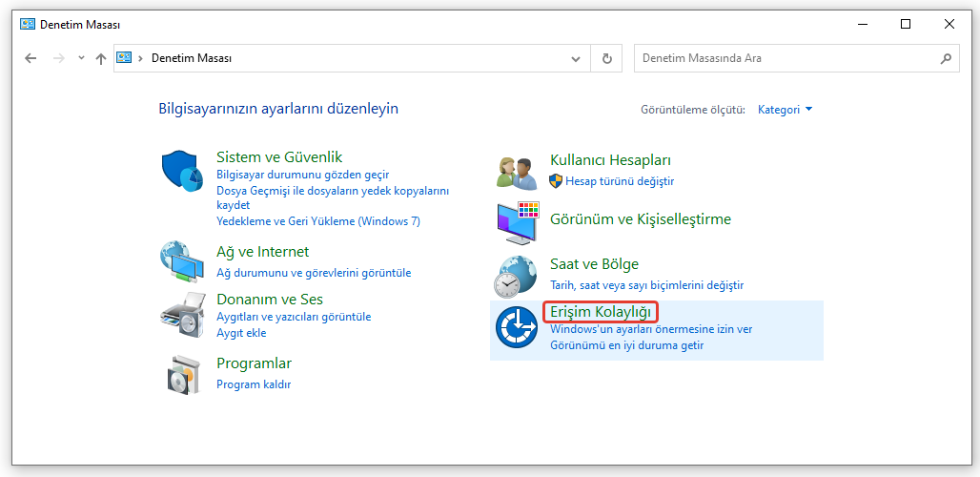Screen dimensions: 980x477
Task: Click the Denetim Masasında Ara search box
Action: (786, 58)
